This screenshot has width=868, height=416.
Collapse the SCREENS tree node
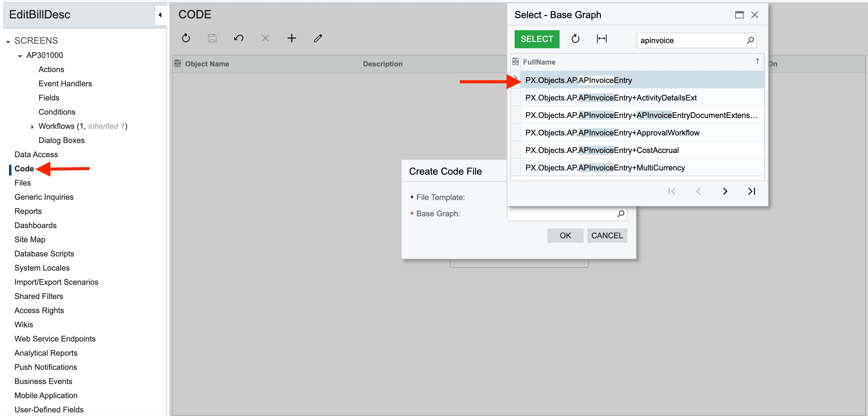pos(8,41)
